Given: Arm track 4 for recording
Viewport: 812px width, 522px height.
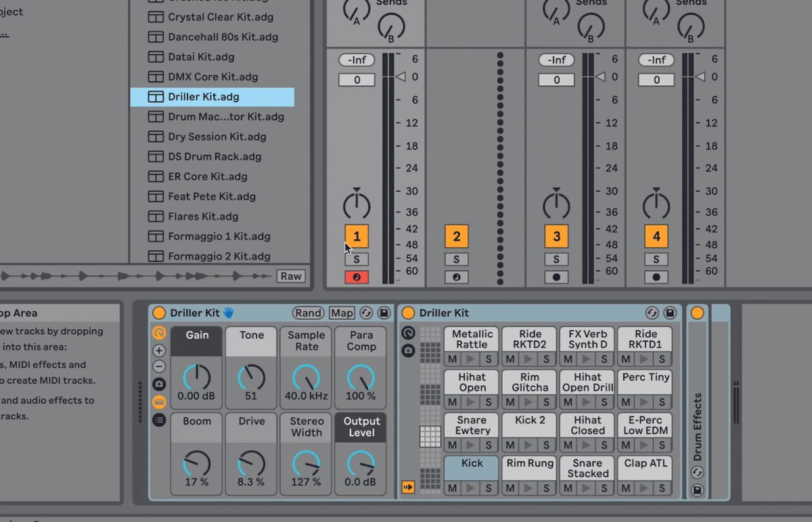Looking at the screenshot, I should pos(656,277).
